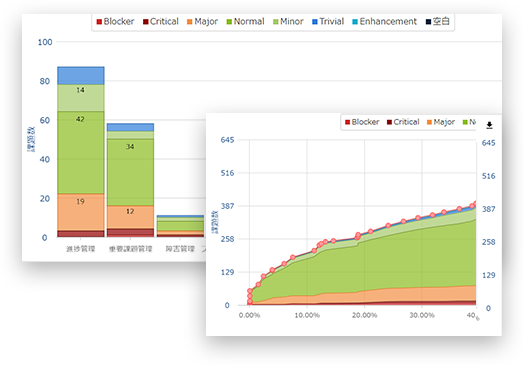Select the blue top segment of the 重要課題管理 bar
The width and height of the screenshot is (524, 365).
[130, 127]
